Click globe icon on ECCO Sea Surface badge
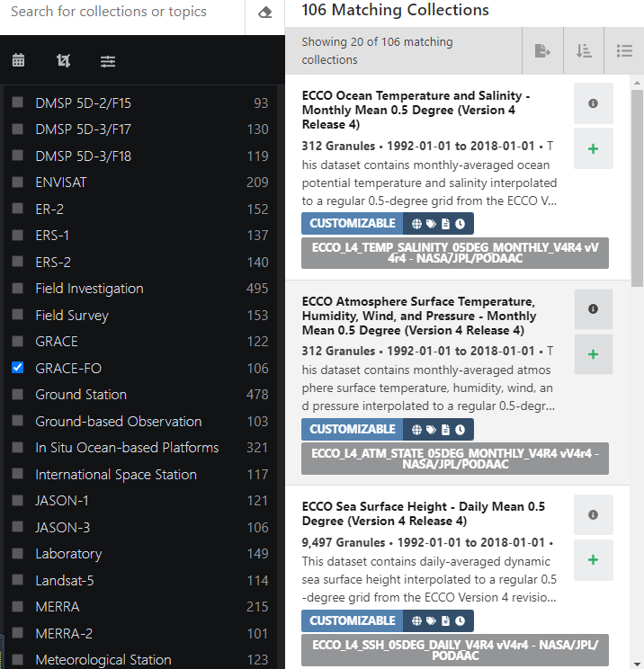 coord(416,620)
